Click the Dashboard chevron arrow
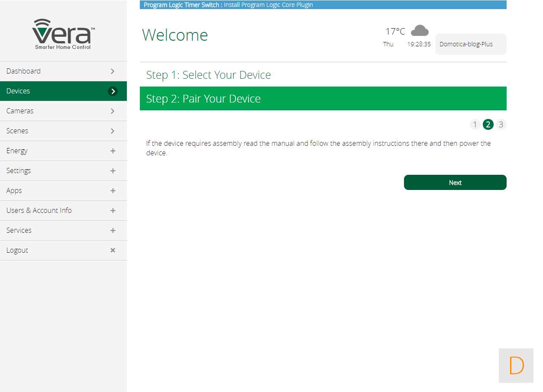Viewport: 543px width, 392px height. (x=113, y=71)
